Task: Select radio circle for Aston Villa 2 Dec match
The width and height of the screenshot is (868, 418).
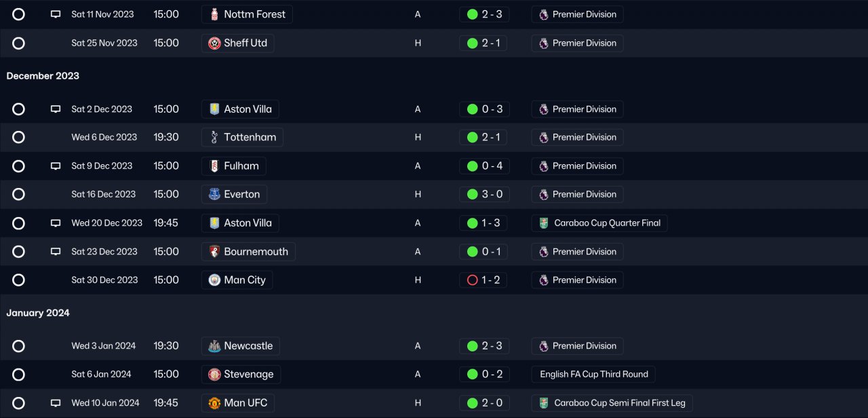Action: coord(18,109)
